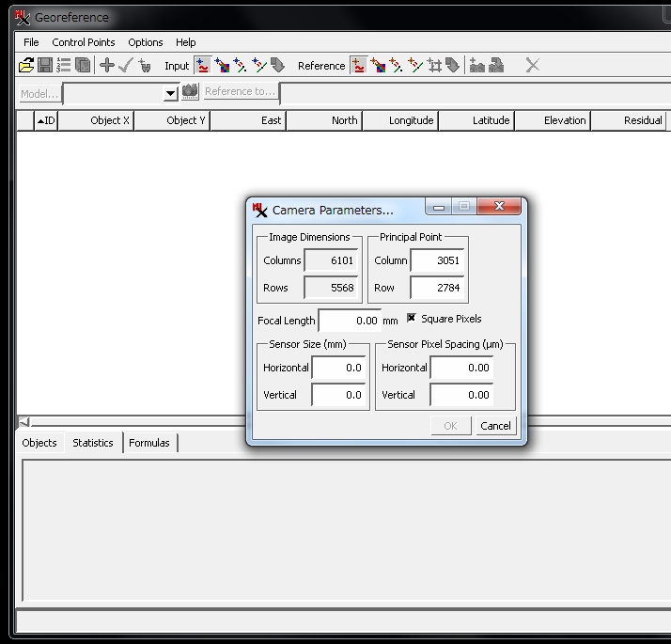Switch to the Statistics tab

pos(93,443)
